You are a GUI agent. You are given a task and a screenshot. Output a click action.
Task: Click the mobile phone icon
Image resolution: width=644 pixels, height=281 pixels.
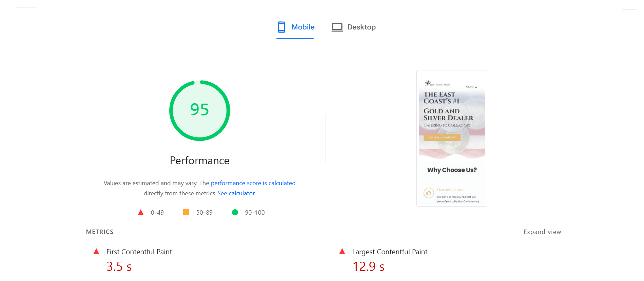point(281,27)
